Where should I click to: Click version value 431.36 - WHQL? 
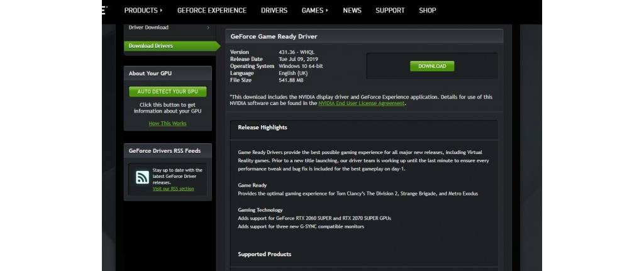click(297, 52)
